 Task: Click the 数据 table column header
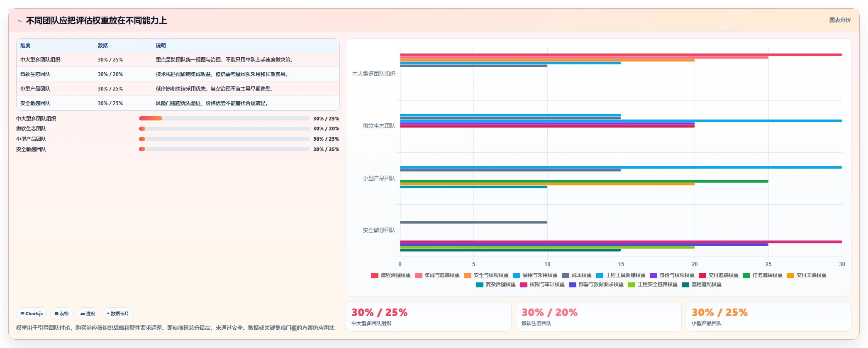coord(103,46)
